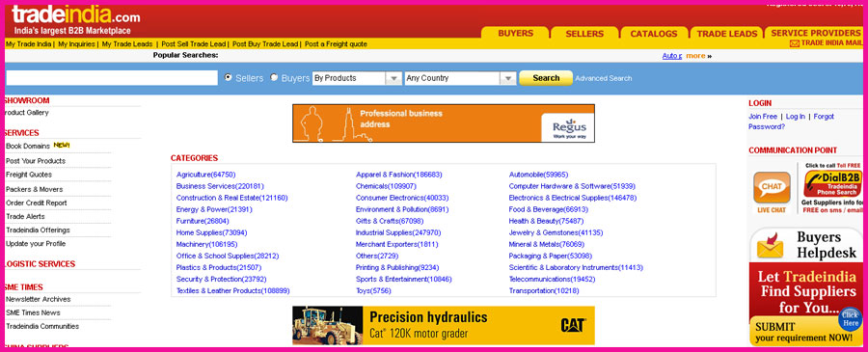Screen dimensions: 868x352
Task: Click the Advanced Search link
Action: coord(604,78)
